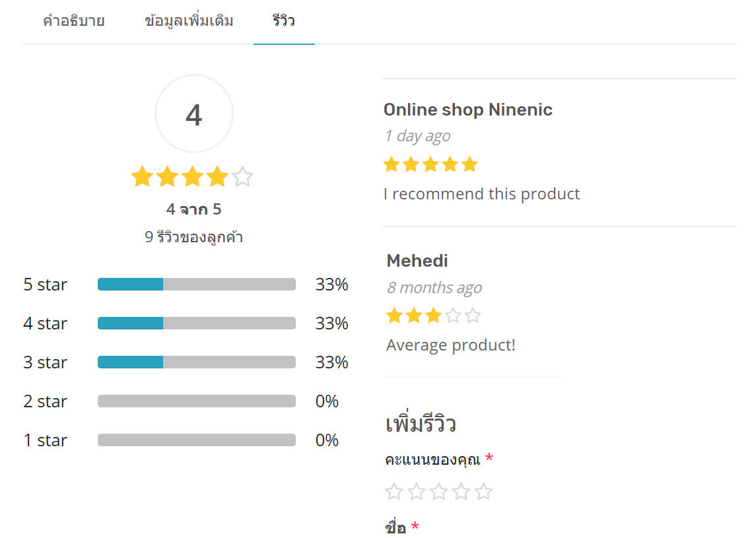Rate four stars in the add review form
The width and height of the screenshot is (756, 538).
pyautogui.click(x=461, y=492)
